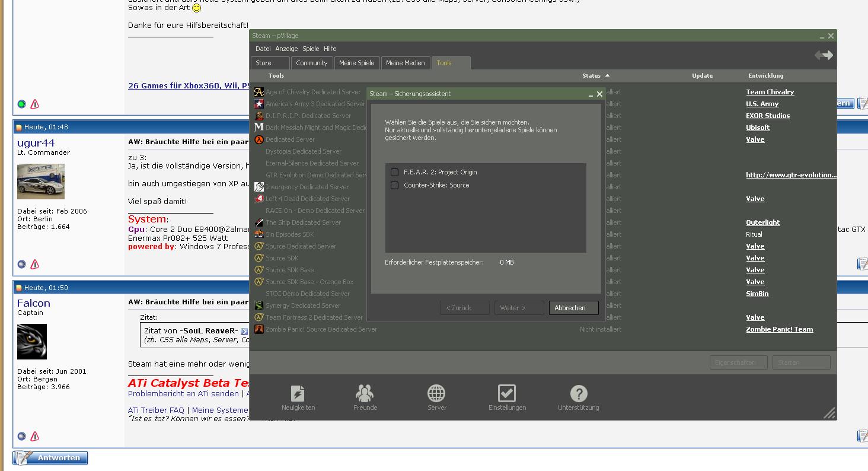The height and width of the screenshot is (471, 868).
Task: Open Ubisoft developer link
Action: point(758,128)
